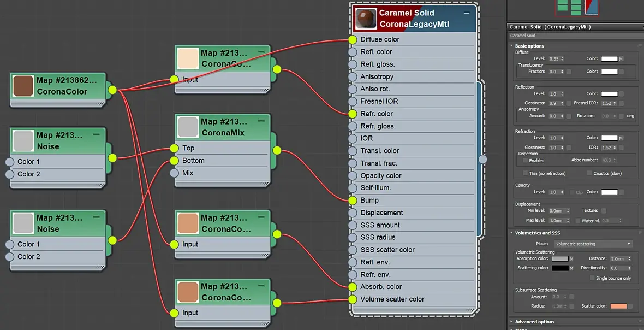Click the Caramel Solid material sphere preview
The width and height of the screenshot is (644, 330).
pyautogui.click(x=366, y=19)
